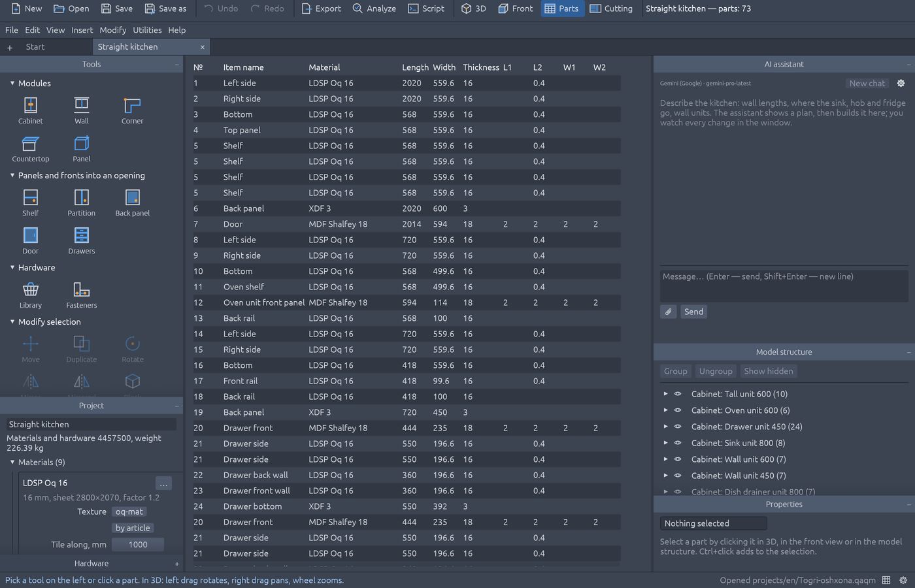Insert a Shelf into an opening
Image resolution: width=915 pixels, height=588 pixels.
[31, 203]
